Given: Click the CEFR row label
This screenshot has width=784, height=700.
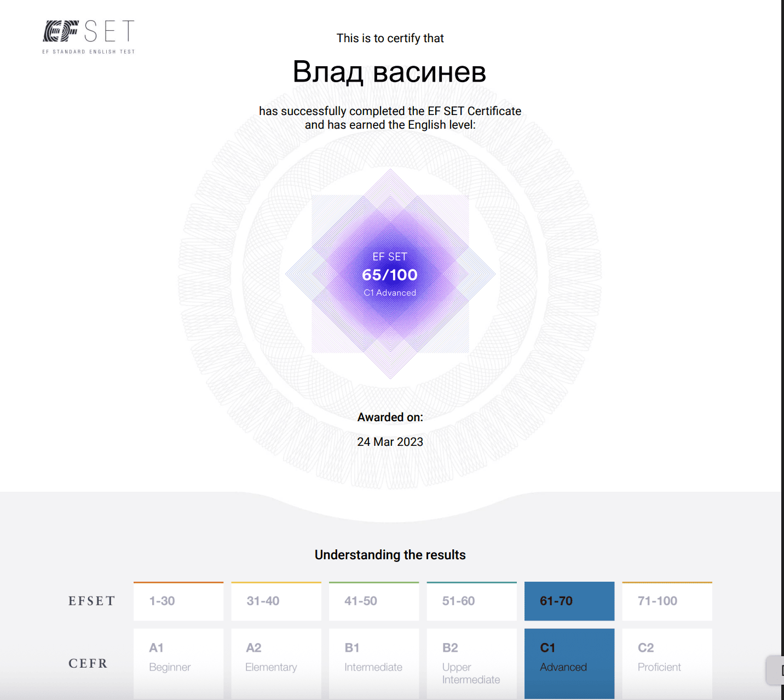Looking at the screenshot, I should (88, 663).
